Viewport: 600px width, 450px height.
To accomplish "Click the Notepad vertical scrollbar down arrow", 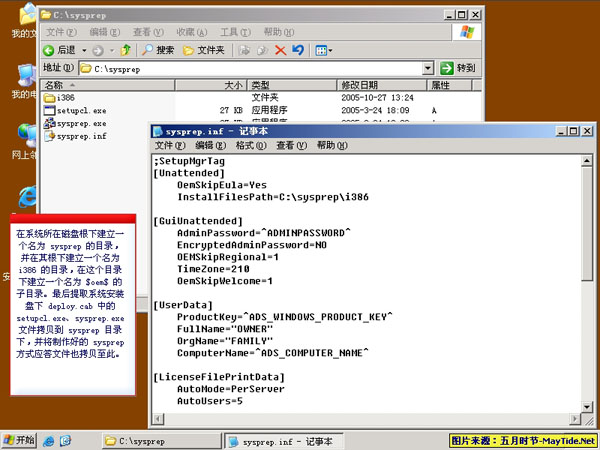I will coord(587,406).
